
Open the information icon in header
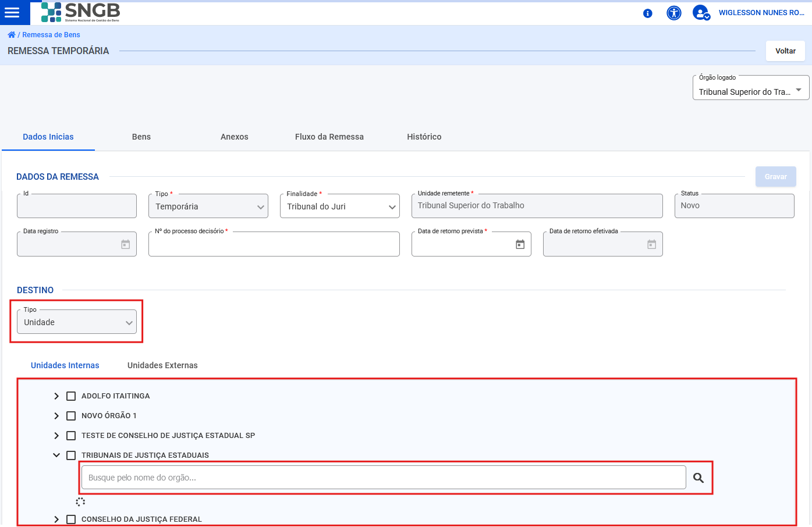[x=648, y=13]
